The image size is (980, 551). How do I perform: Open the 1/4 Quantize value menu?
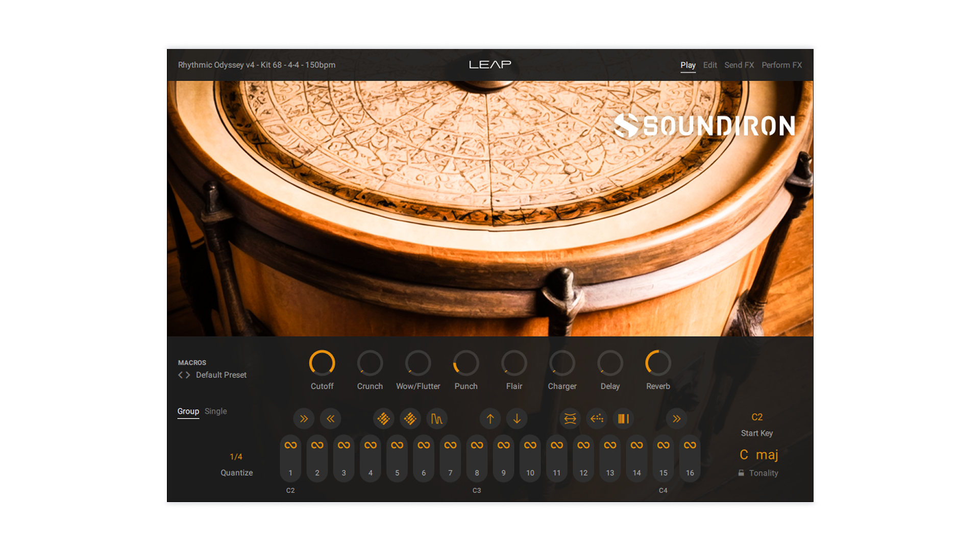pyautogui.click(x=236, y=457)
